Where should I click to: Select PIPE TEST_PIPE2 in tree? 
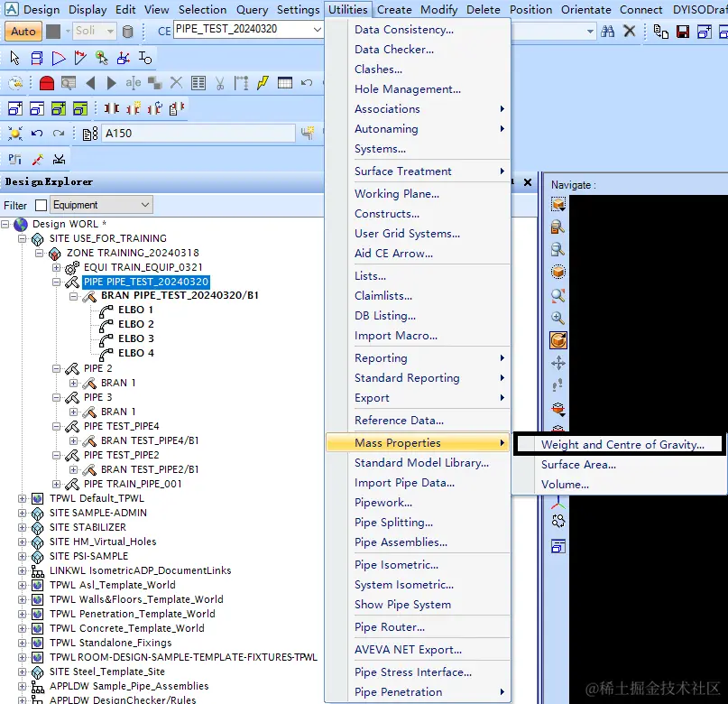121,455
